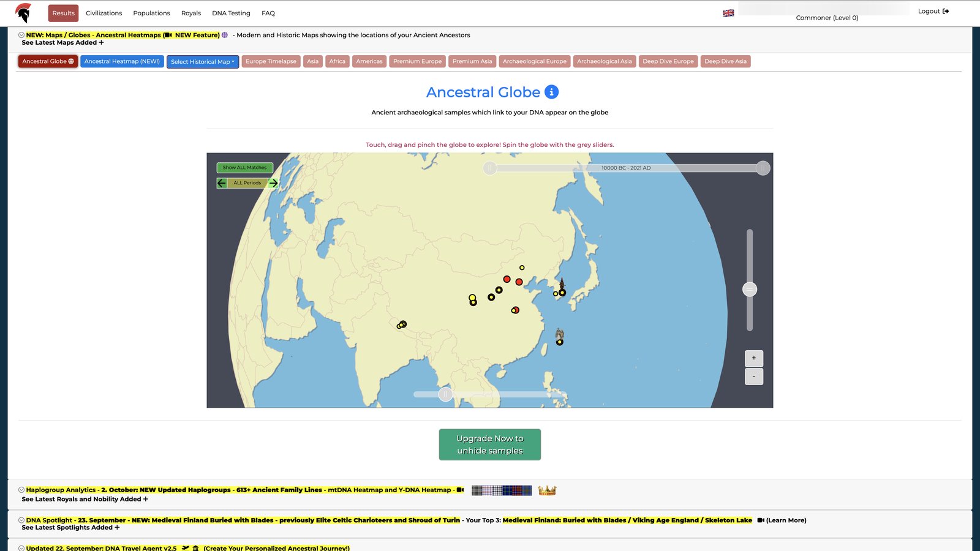
Task: Go to previous period with left arrow
Action: tap(222, 183)
